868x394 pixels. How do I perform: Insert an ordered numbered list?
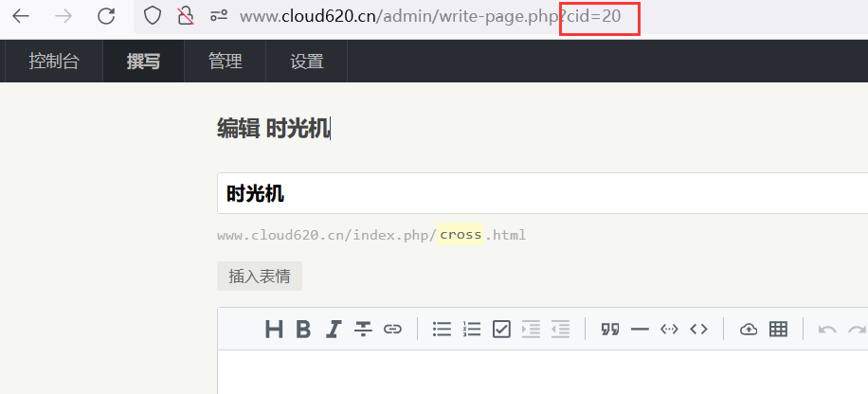click(x=472, y=330)
